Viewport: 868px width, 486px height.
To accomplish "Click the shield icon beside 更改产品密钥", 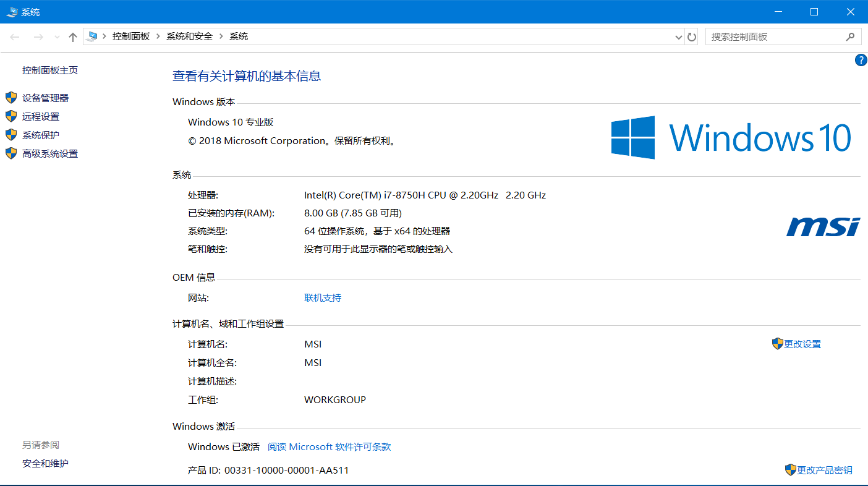I will (x=790, y=470).
